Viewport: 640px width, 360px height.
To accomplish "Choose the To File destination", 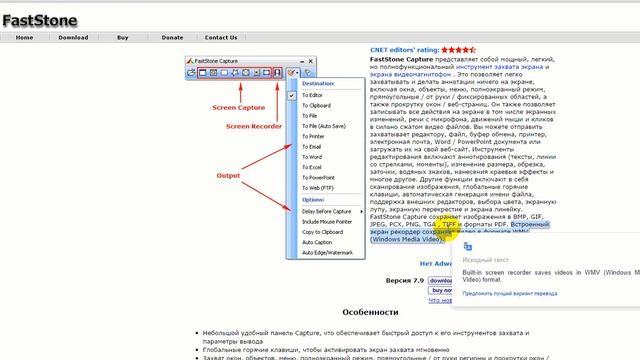I will (x=309, y=116).
